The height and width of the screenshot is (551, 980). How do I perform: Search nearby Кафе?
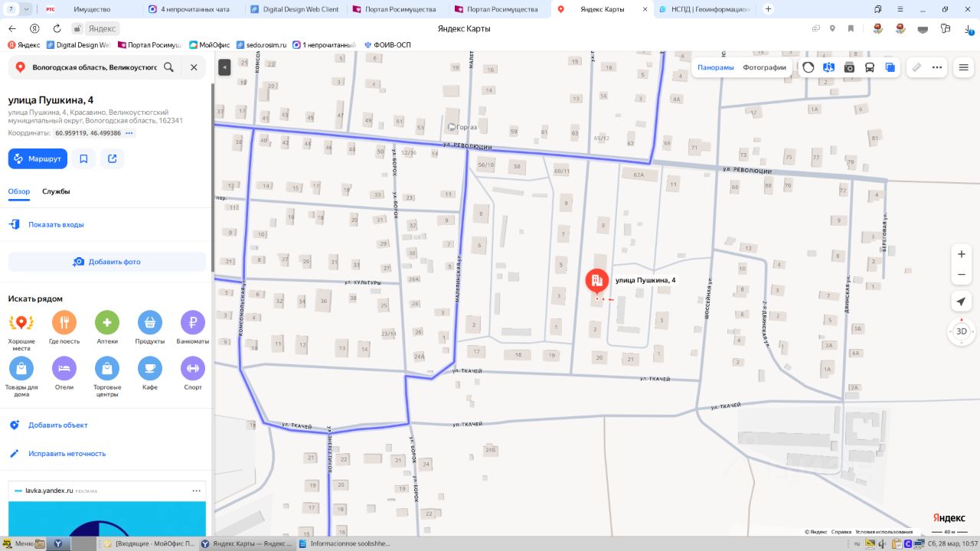pos(150,374)
